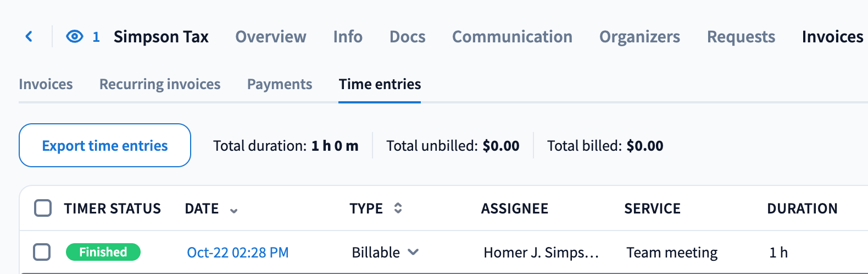
Task: Open the Payments subtab
Action: [280, 84]
